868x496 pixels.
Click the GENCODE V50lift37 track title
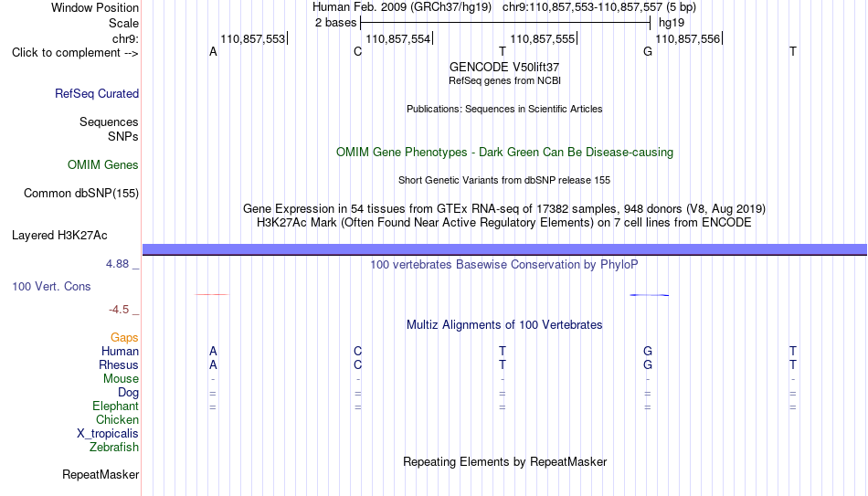tap(504, 67)
